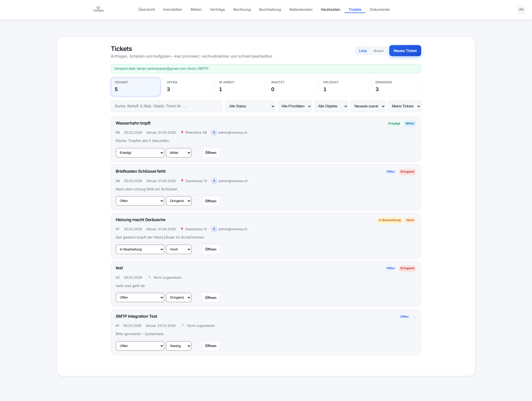Open the Verträge nav item
This screenshot has height=401, width=532.
(x=217, y=10)
